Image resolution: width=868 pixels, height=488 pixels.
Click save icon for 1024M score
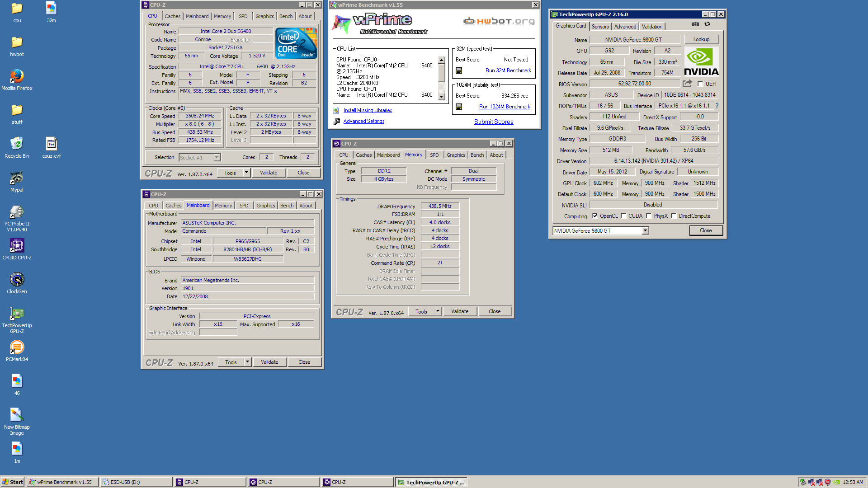click(x=459, y=107)
